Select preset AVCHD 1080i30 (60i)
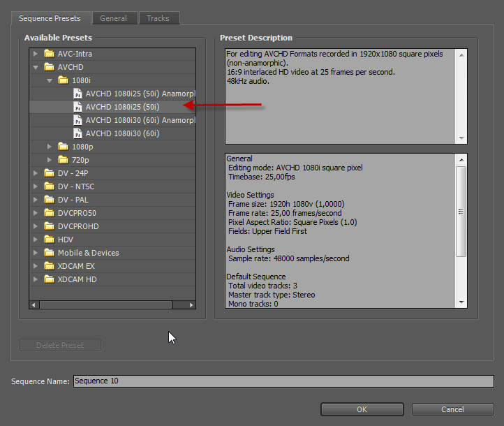The width and height of the screenshot is (504, 426). tap(112, 133)
